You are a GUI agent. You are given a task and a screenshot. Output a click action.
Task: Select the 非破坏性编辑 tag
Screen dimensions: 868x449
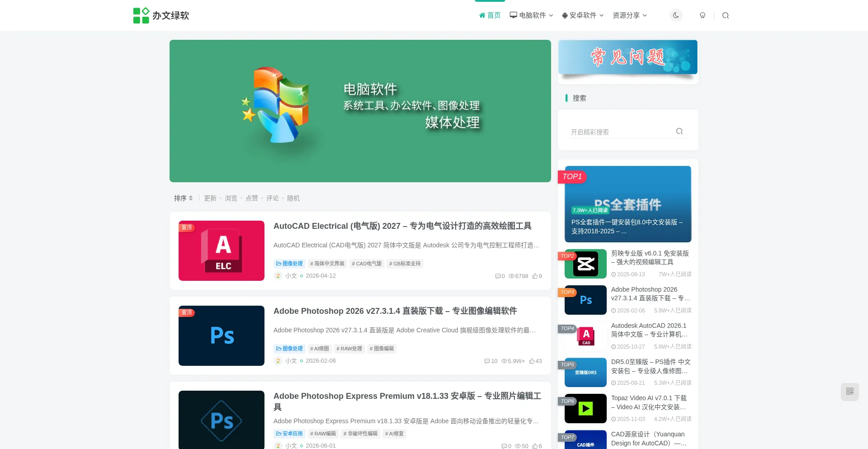(x=360, y=434)
